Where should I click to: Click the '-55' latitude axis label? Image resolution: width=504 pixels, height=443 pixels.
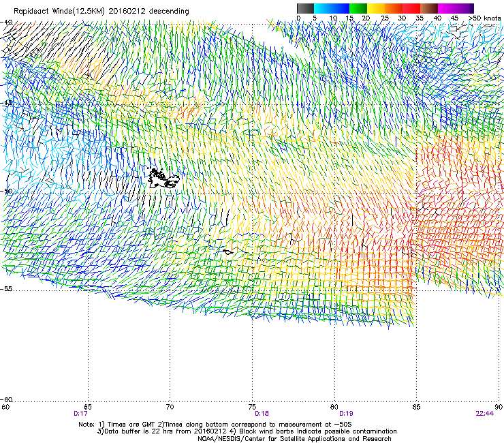[6, 289]
